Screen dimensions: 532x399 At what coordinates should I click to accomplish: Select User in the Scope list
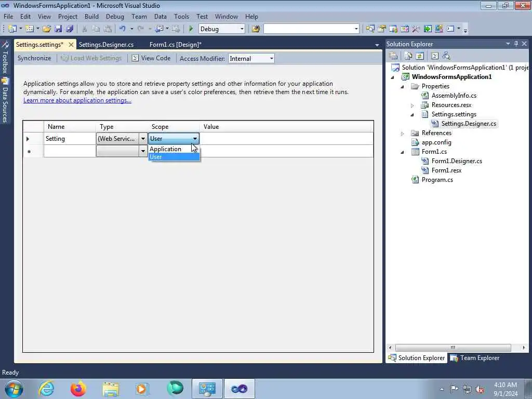(x=174, y=157)
